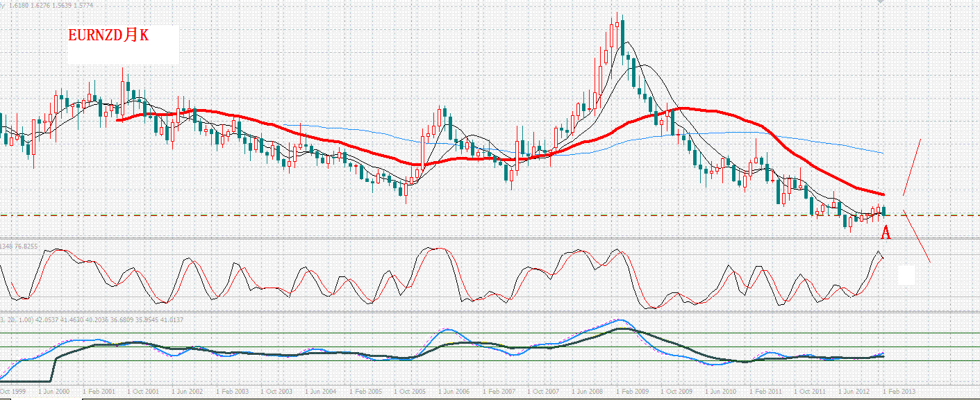The height and width of the screenshot is (400, 980).
Task: Click the stochastic indicator values label
Action: (19, 246)
